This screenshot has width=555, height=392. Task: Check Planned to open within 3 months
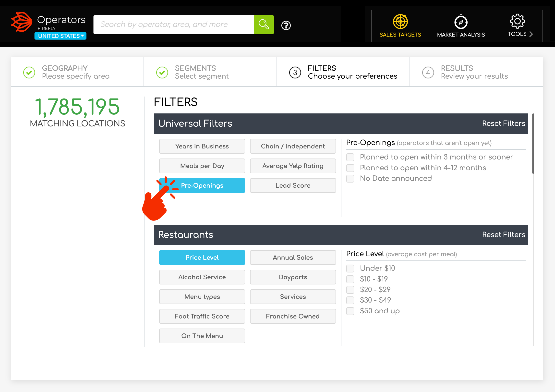350,157
